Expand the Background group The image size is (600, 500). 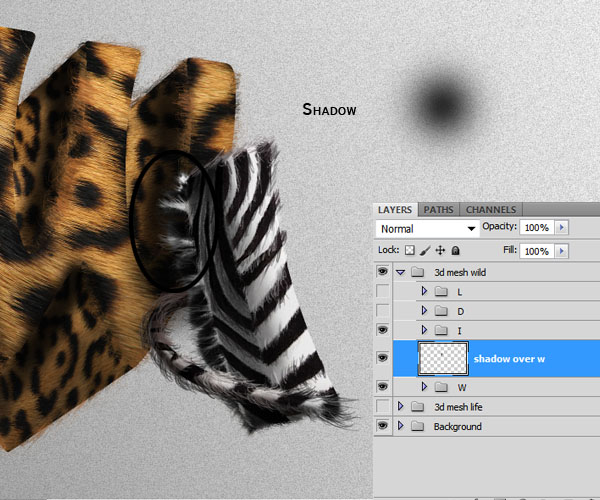tap(400, 425)
